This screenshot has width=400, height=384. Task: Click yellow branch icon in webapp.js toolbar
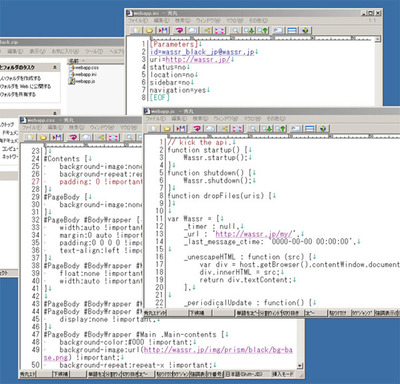[x=225, y=129]
